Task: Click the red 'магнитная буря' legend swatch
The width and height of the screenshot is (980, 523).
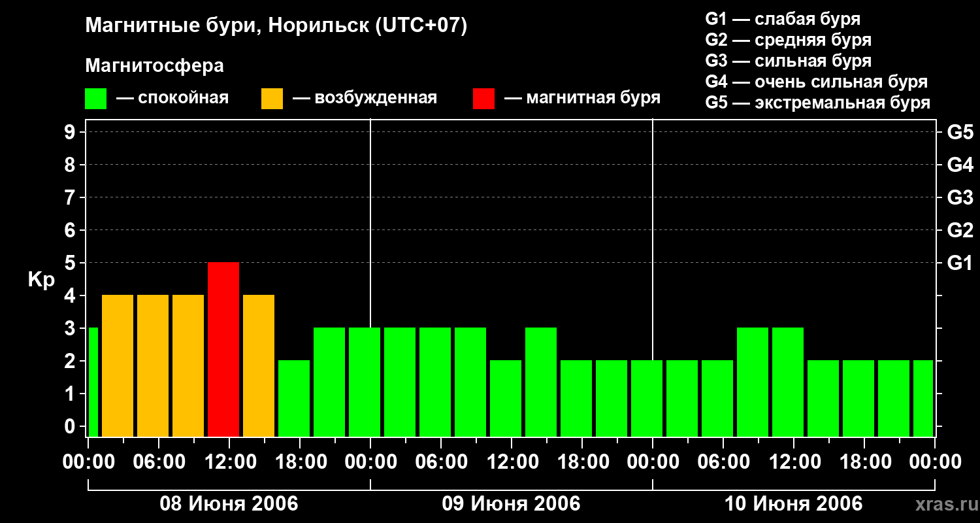Action: 483,99
